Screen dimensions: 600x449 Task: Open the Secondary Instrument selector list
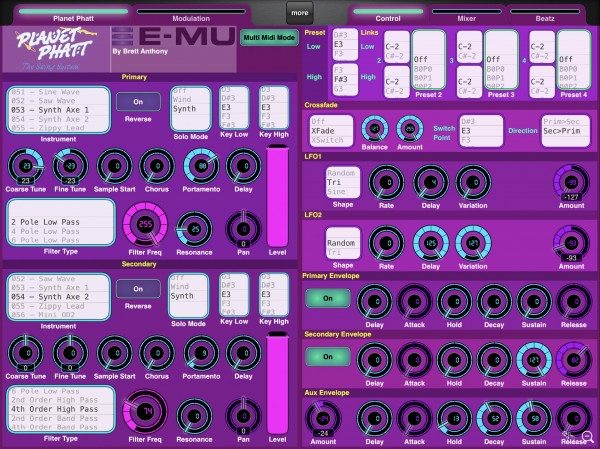tap(59, 297)
